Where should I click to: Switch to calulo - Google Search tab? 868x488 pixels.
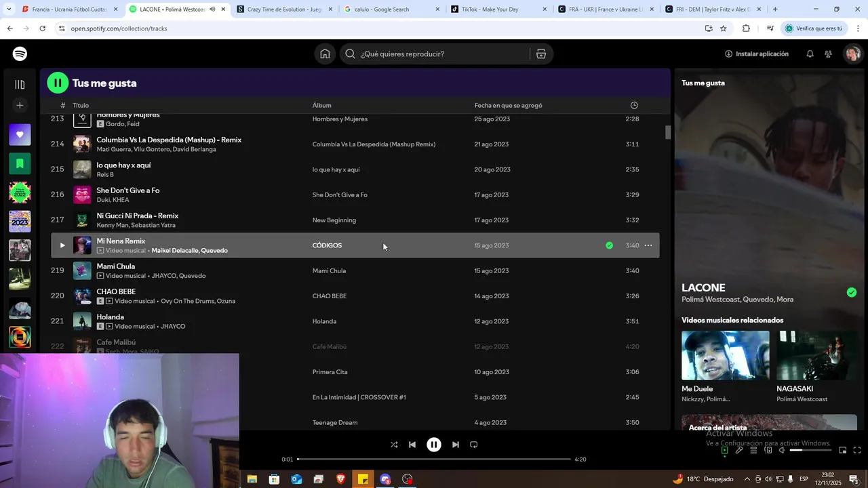tap(391, 9)
